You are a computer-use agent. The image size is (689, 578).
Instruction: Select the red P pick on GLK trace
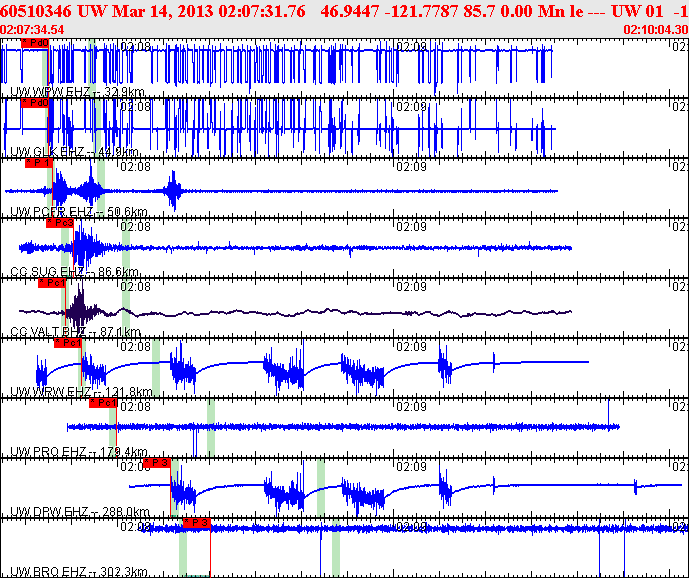(35, 103)
